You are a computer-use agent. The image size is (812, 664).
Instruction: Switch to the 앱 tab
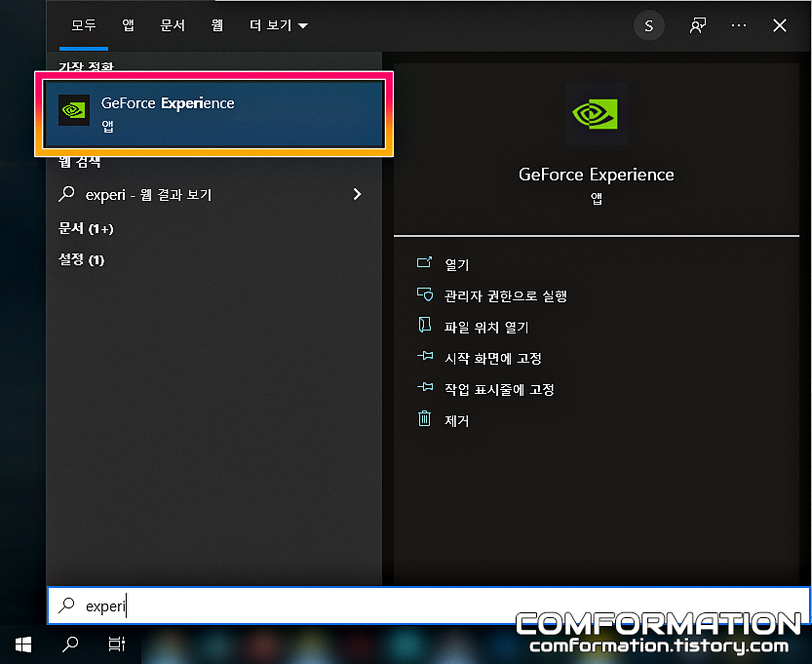pyautogui.click(x=128, y=25)
